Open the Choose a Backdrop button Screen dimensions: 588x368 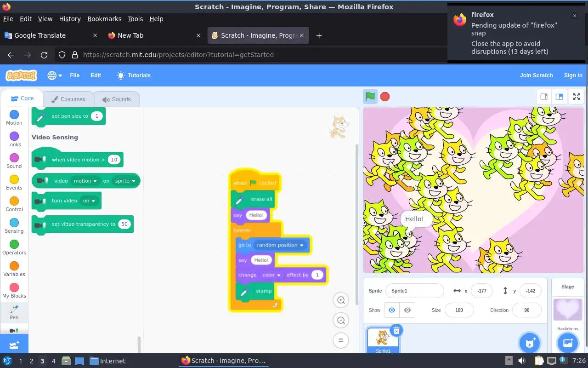coord(567,343)
